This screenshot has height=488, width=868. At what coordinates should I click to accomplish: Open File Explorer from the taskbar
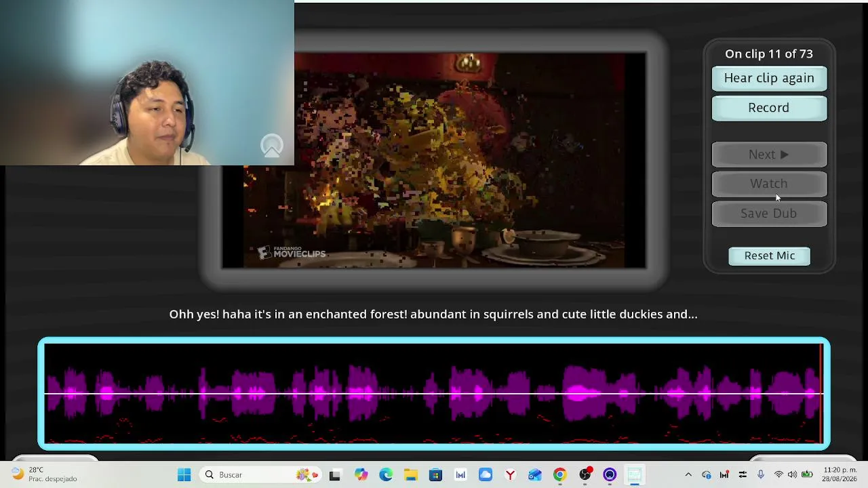coord(410,475)
